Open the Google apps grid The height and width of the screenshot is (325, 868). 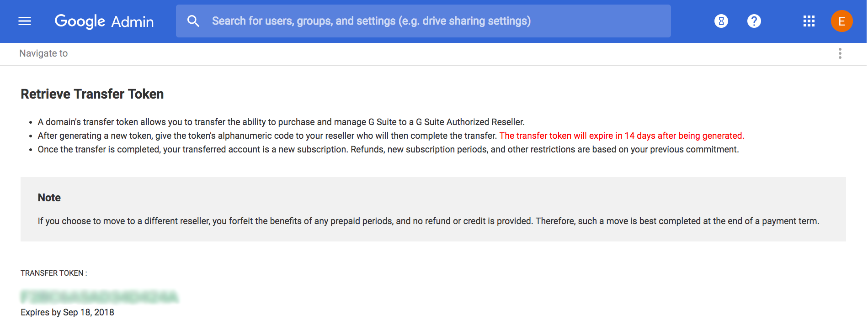pyautogui.click(x=809, y=21)
